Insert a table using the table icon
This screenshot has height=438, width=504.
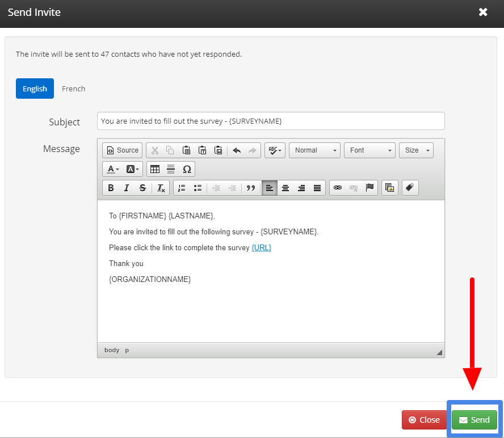pyautogui.click(x=155, y=169)
